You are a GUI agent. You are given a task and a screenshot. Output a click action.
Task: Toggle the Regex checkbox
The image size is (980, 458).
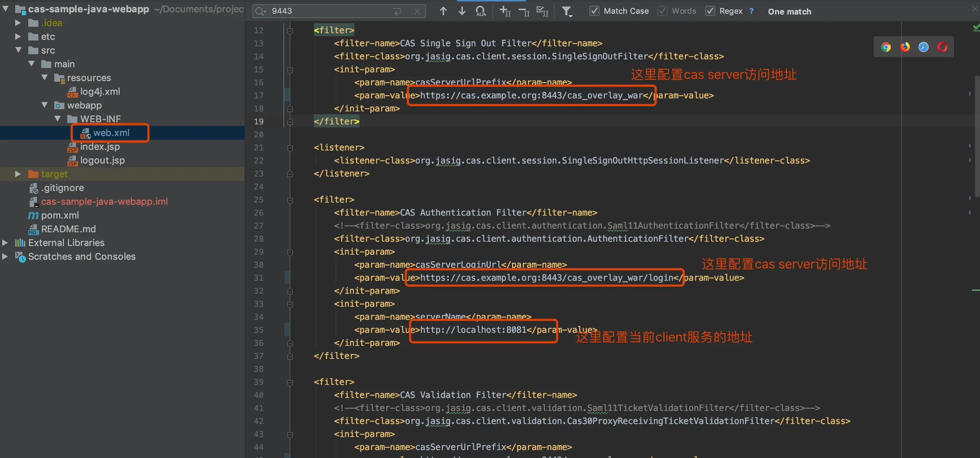(x=710, y=11)
